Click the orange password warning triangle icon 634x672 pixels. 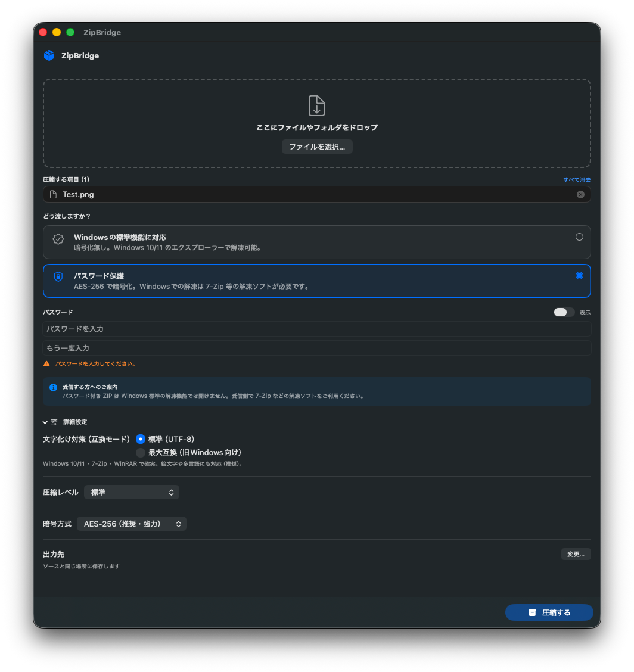coord(46,363)
